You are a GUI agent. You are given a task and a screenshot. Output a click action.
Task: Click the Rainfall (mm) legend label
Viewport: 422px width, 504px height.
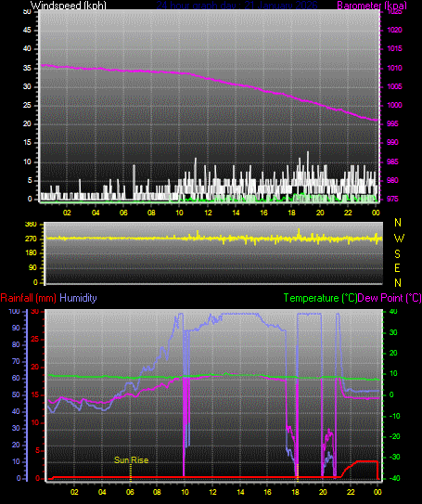[x=29, y=298]
